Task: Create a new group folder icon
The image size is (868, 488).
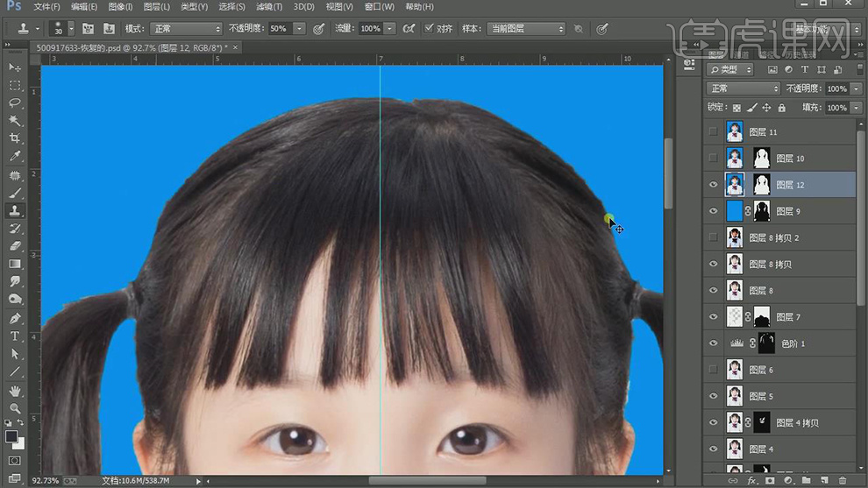Action: tap(806, 480)
